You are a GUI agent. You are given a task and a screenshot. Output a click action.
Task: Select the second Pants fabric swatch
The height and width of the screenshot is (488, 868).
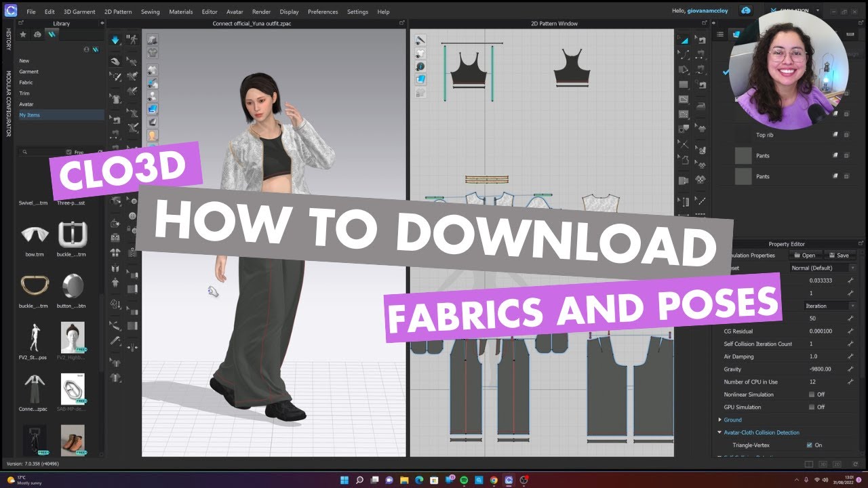[x=743, y=176]
